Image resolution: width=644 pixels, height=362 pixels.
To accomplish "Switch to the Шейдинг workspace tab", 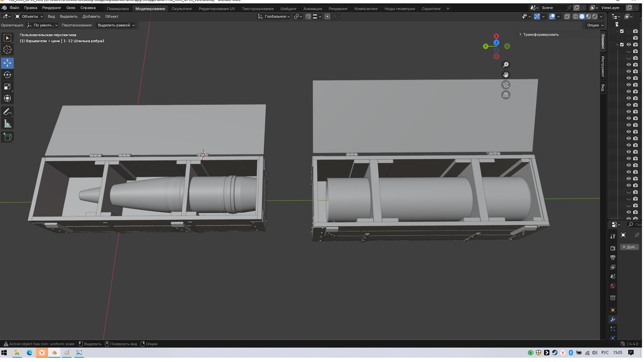I will 288,9.
